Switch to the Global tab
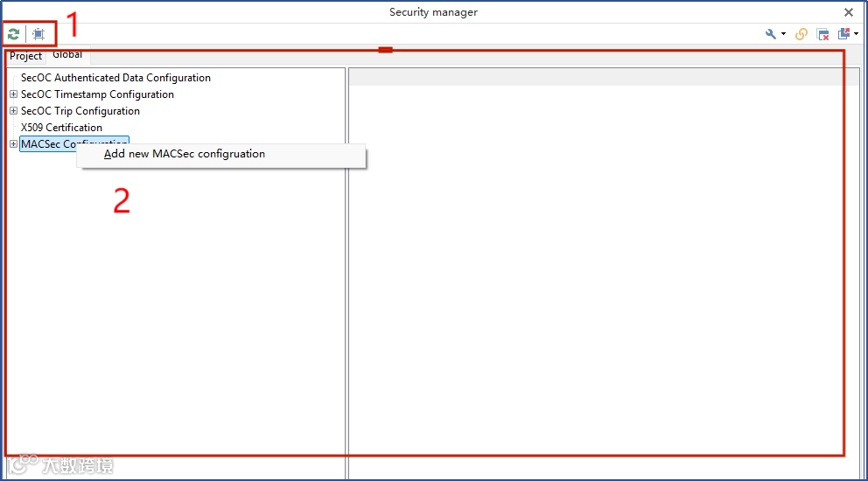868x481 pixels. [x=67, y=55]
